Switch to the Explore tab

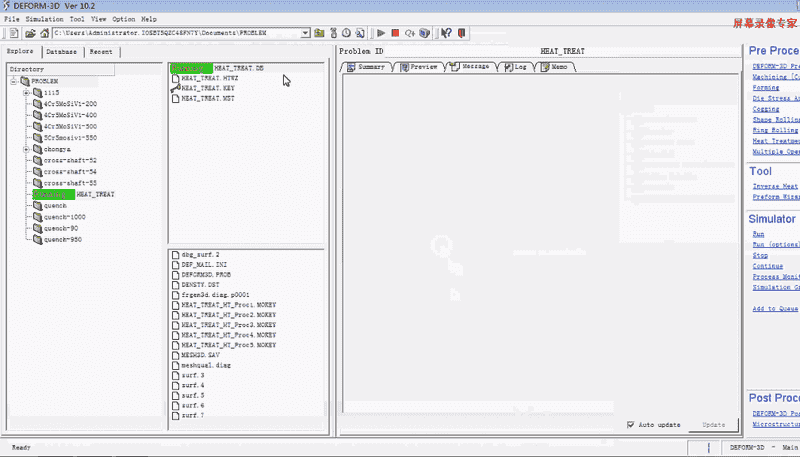point(20,51)
